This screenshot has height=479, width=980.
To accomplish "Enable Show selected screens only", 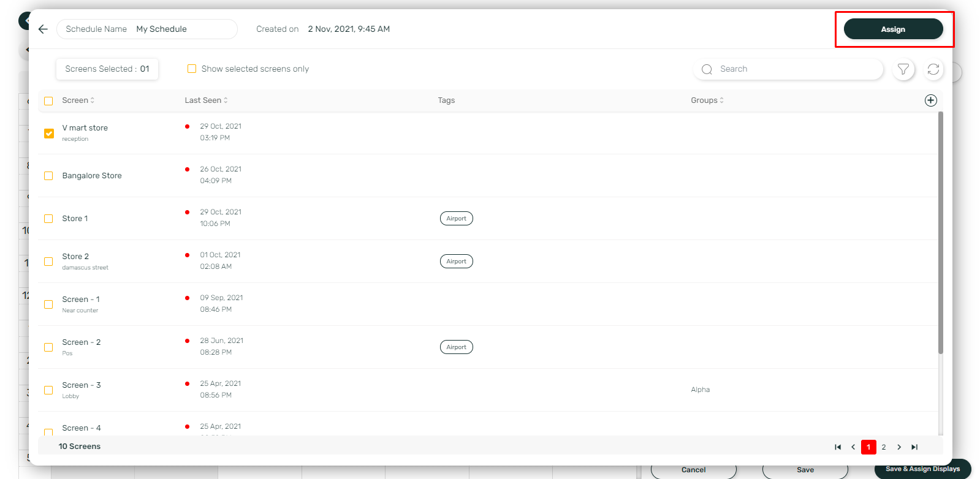I will 192,69.
